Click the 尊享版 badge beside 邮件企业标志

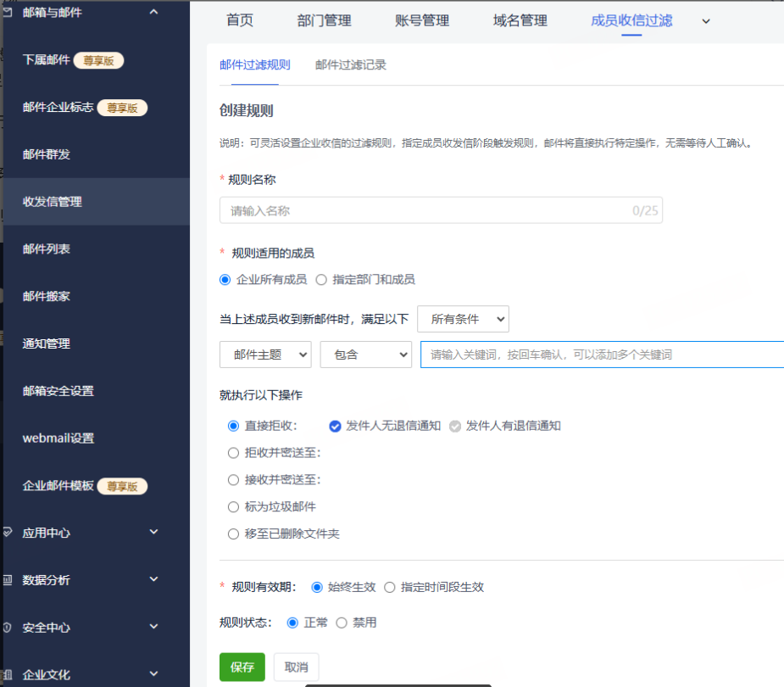pos(122,108)
